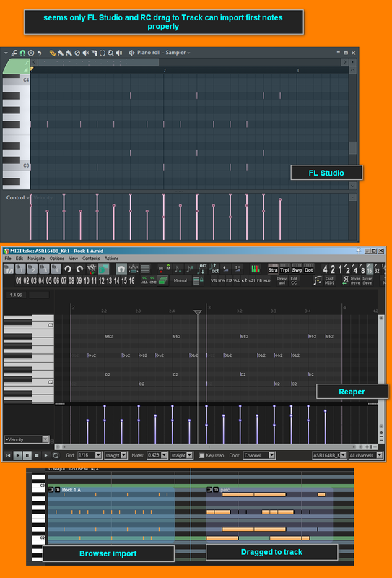Toggle Stra straight grid mode in Reaper
The width and height of the screenshot is (392, 578).
(273, 268)
